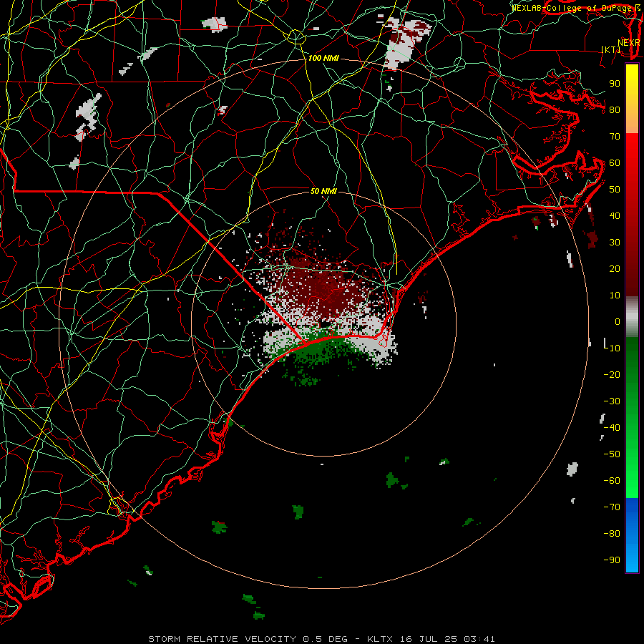Click the "-20" value on the velocity scale
644x644 pixels.
[x=612, y=375]
